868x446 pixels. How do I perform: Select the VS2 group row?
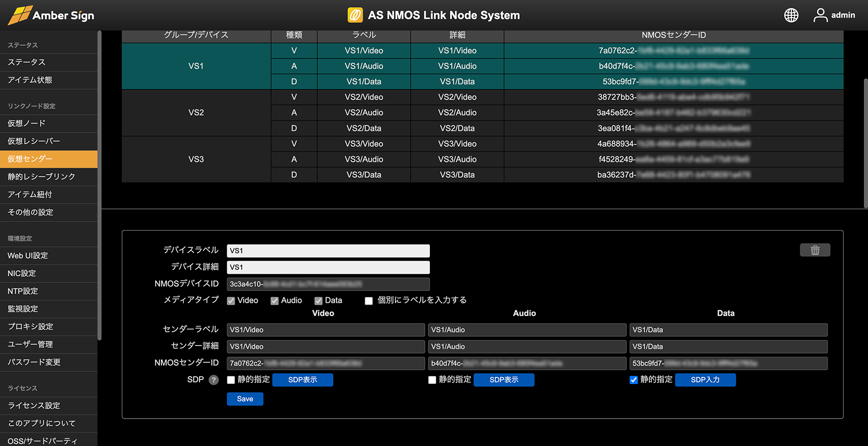196,113
